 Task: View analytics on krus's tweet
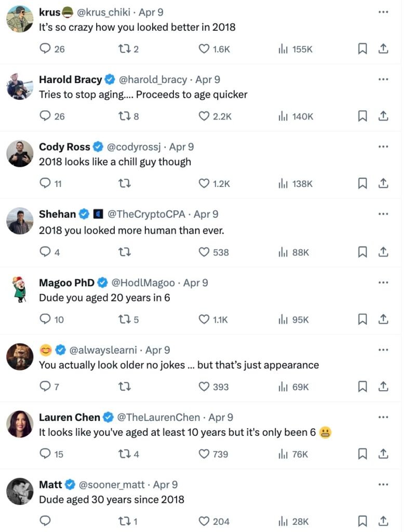point(283,49)
